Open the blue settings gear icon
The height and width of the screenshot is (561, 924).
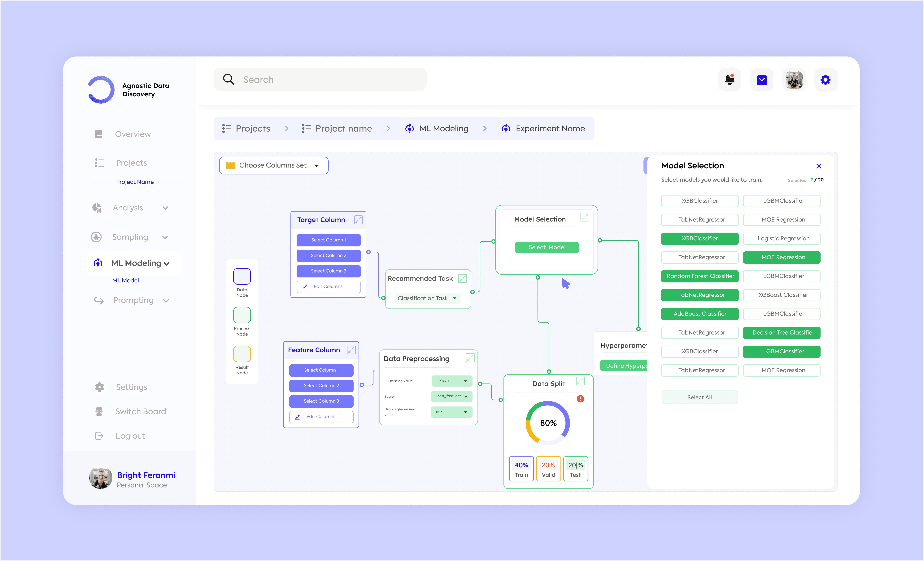(x=825, y=80)
